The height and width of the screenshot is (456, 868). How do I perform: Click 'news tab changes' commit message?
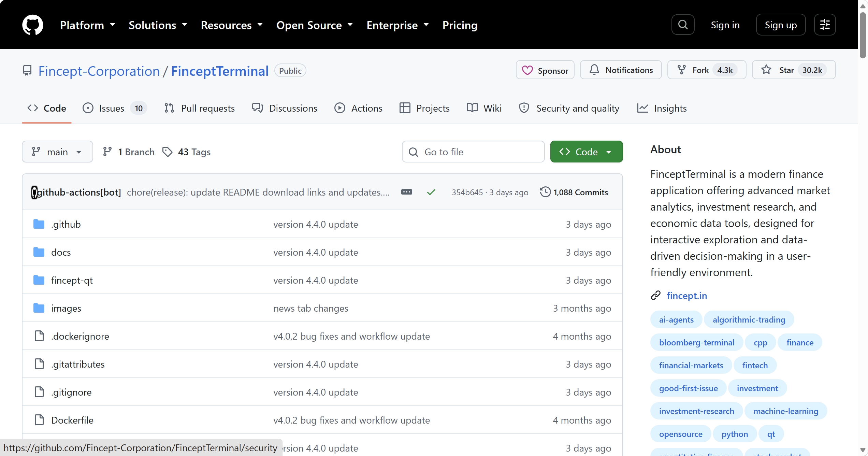pos(311,308)
